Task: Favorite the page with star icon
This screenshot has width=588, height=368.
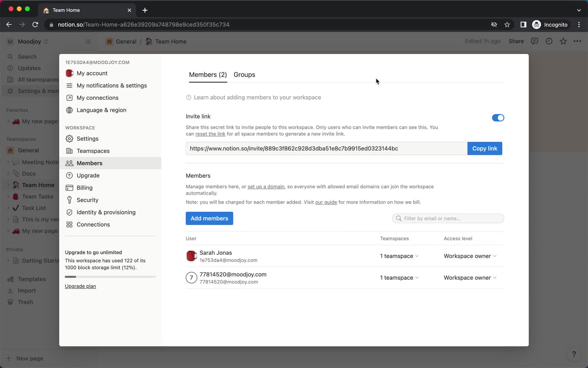Action: click(563, 41)
